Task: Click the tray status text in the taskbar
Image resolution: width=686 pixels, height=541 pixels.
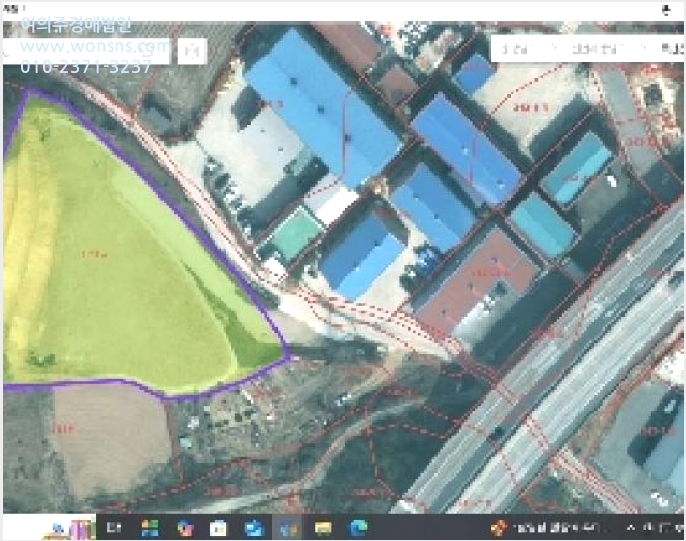Action: click(558, 528)
